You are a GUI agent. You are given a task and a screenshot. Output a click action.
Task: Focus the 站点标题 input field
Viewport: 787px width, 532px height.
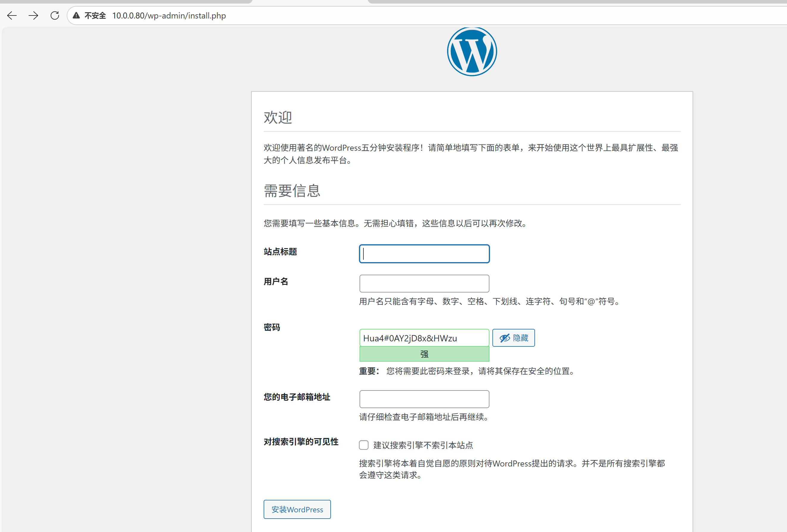pyautogui.click(x=424, y=254)
